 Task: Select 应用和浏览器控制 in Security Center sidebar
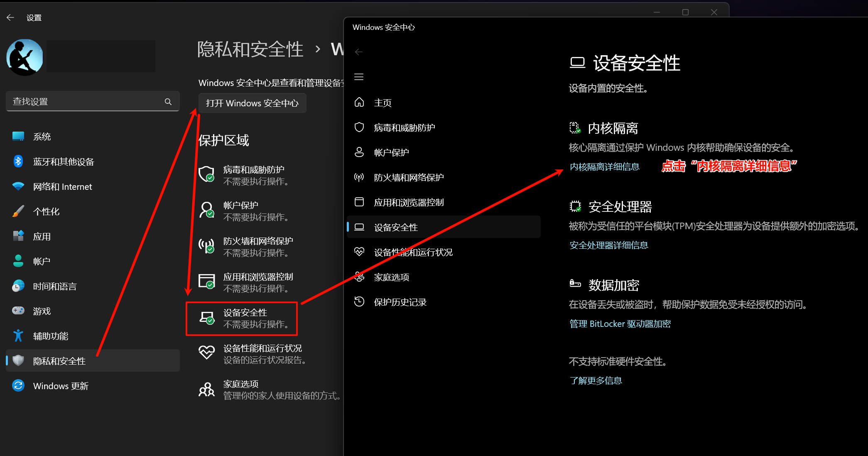pos(444,202)
